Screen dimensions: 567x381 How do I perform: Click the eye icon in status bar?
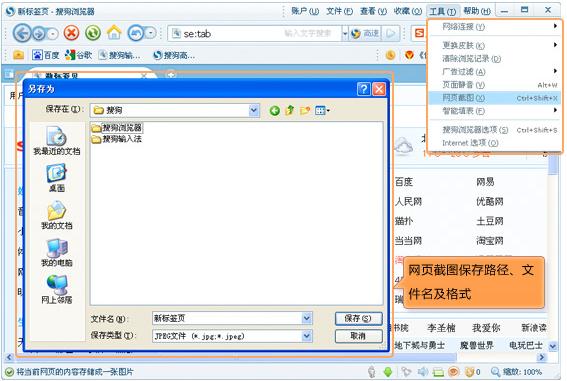tap(453, 372)
